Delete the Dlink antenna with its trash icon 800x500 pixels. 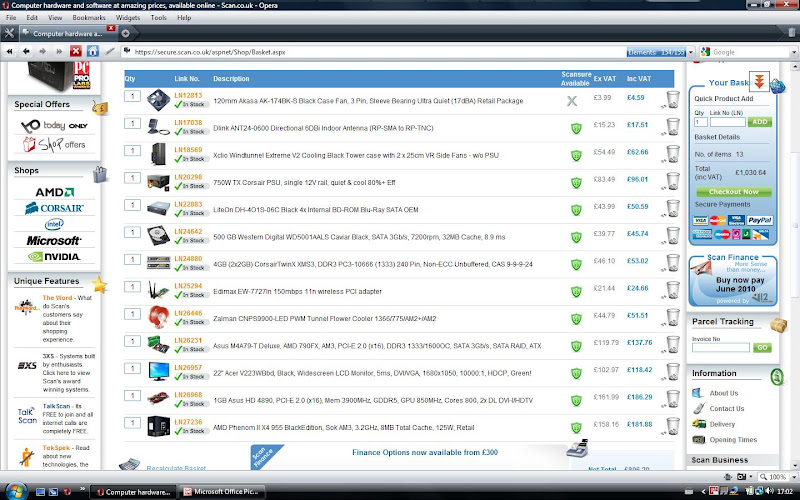click(673, 126)
